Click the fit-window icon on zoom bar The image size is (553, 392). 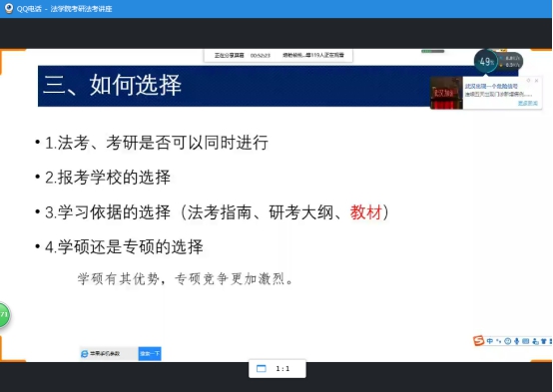click(x=262, y=368)
